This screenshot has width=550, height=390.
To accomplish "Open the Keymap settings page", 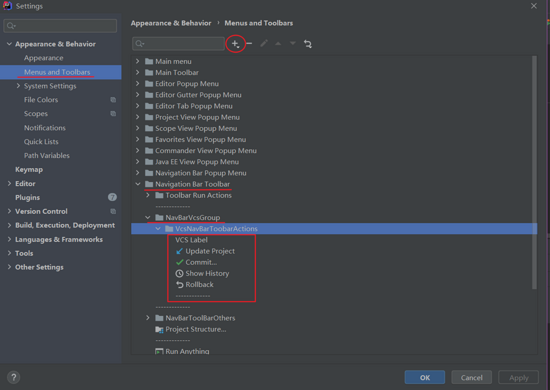I will click(x=29, y=170).
